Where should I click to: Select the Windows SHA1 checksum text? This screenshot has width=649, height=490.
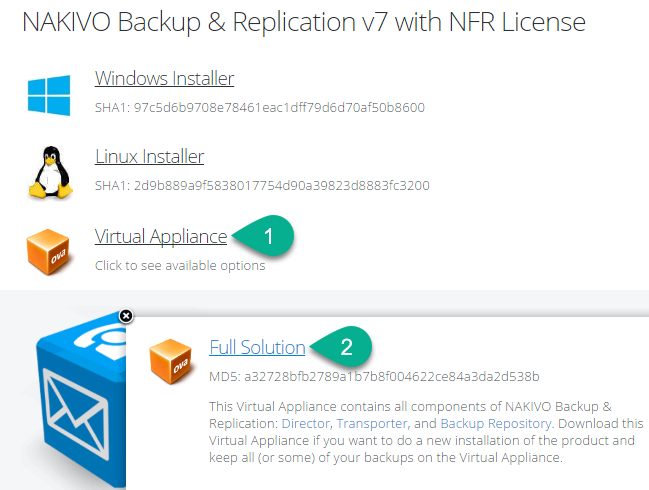[x=260, y=108]
